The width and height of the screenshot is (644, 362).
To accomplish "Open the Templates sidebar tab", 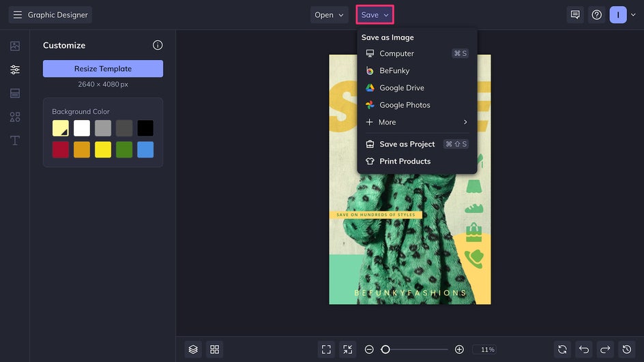I will (x=15, y=93).
